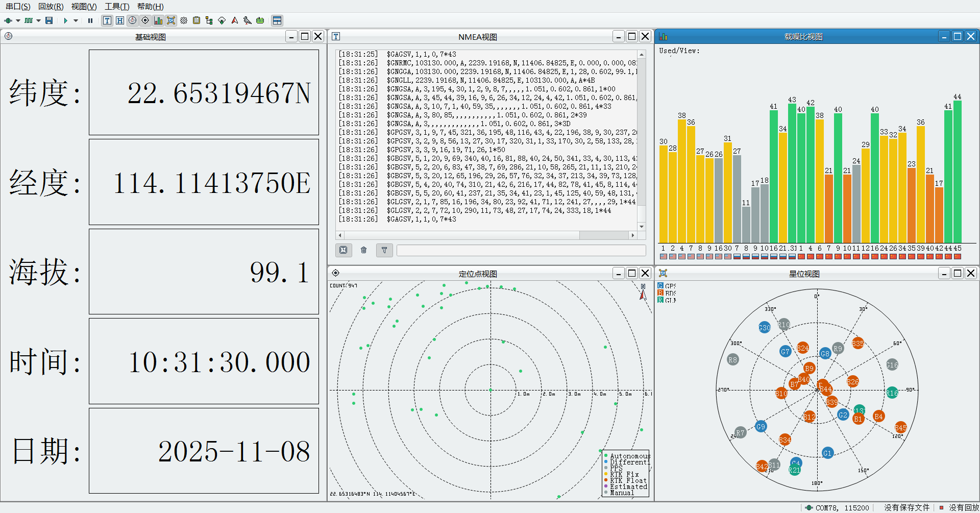980x513 pixels.
Task: Click satellite G30 in the sky plot
Action: 765,328
